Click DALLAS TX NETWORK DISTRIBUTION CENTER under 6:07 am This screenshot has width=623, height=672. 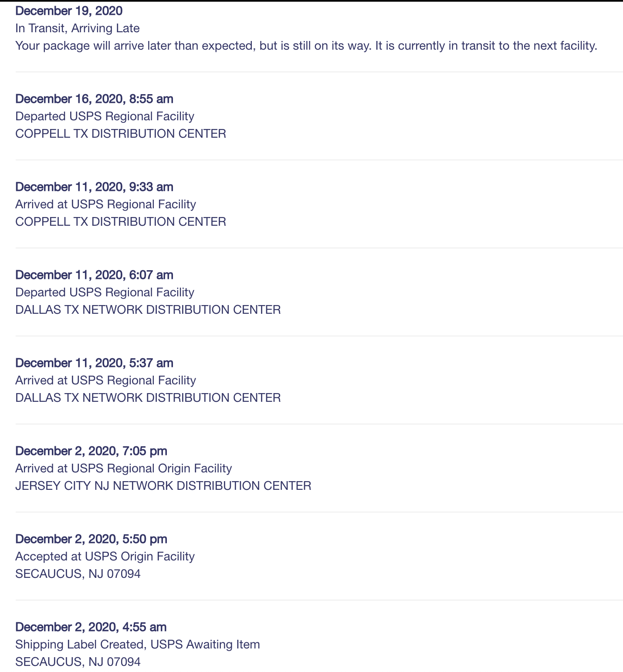tap(148, 310)
